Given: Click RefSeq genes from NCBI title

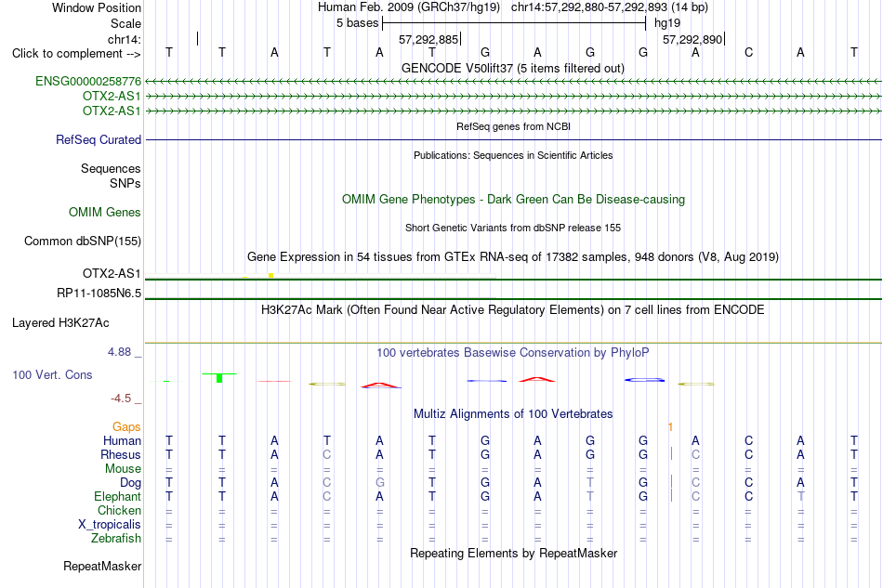Looking at the screenshot, I should click(513, 126).
